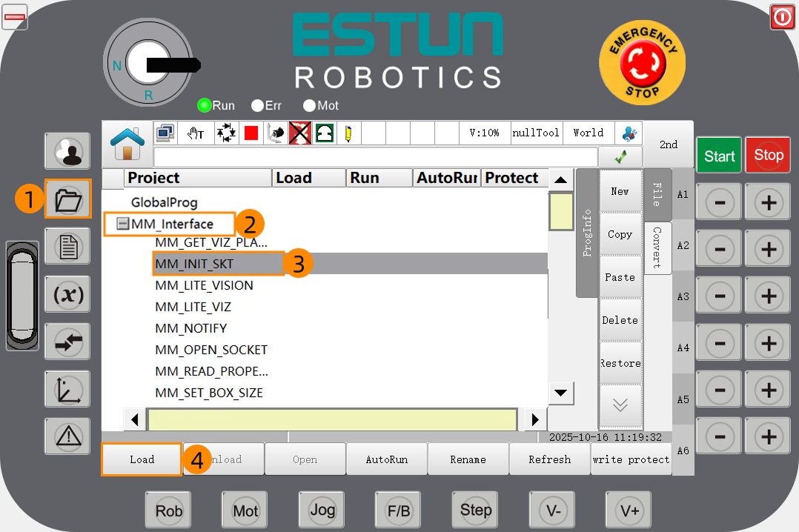Screen dimensions: 799x532
Task: Turn the N/R mode key switch
Action: [x=148, y=63]
